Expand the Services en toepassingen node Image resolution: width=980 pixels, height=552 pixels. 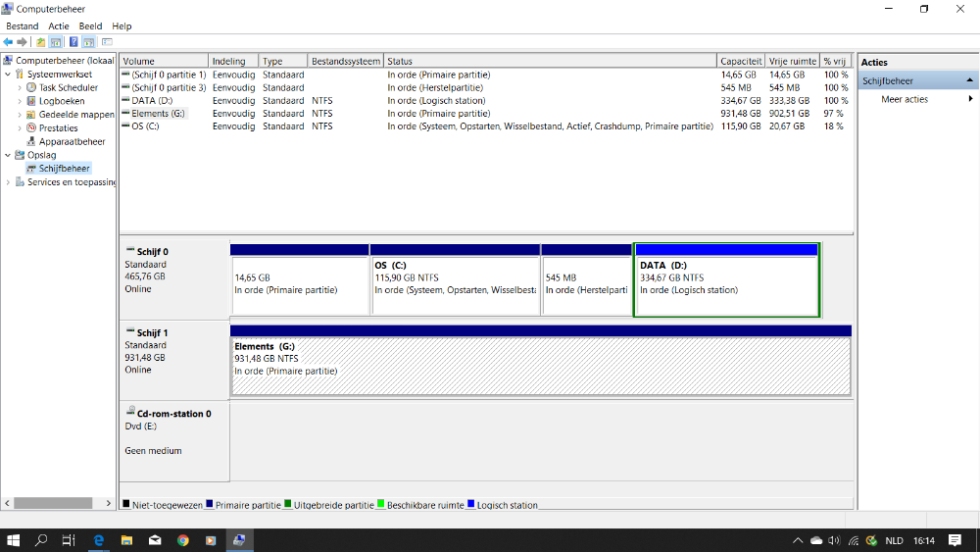click(x=9, y=182)
